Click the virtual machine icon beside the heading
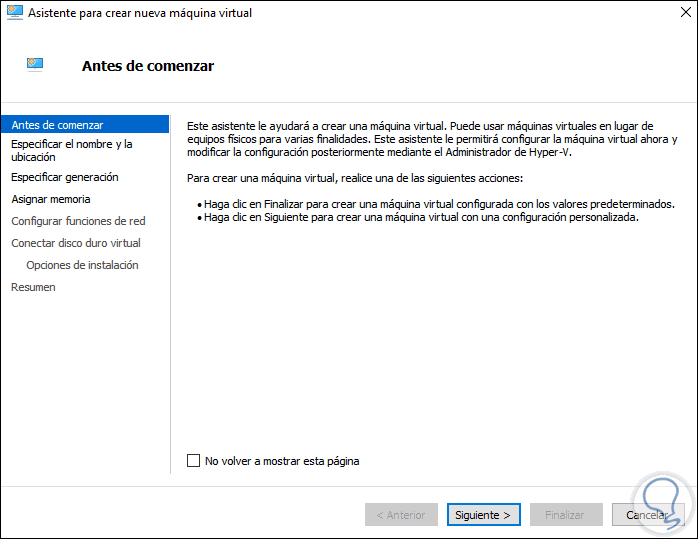This screenshot has height=539, width=698. [35, 66]
